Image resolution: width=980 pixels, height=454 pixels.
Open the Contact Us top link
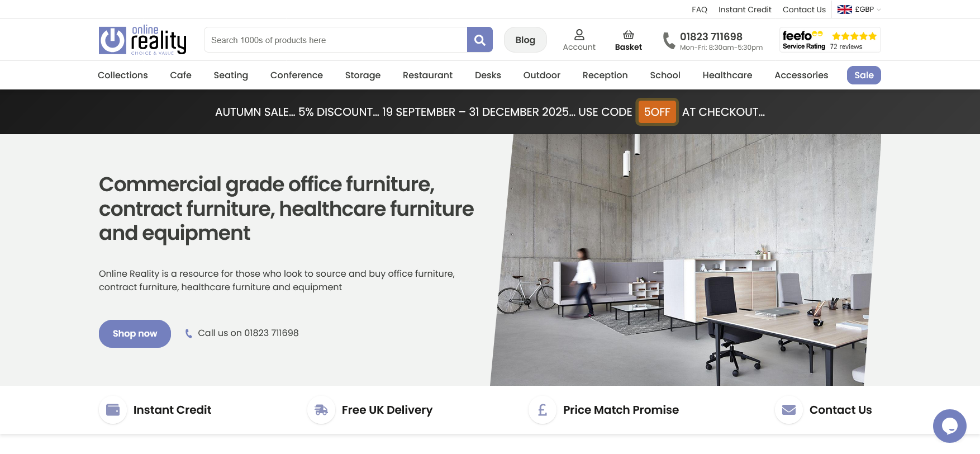804,10
